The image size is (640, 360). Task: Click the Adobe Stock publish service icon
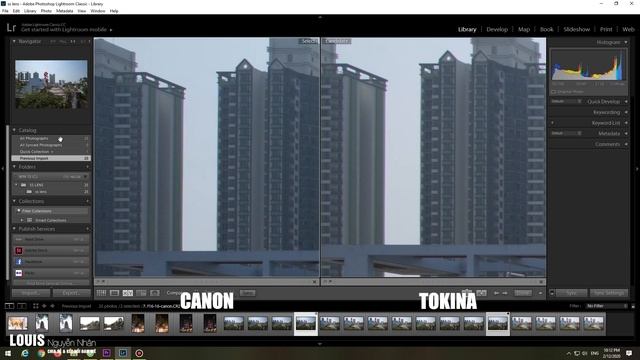click(18, 250)
